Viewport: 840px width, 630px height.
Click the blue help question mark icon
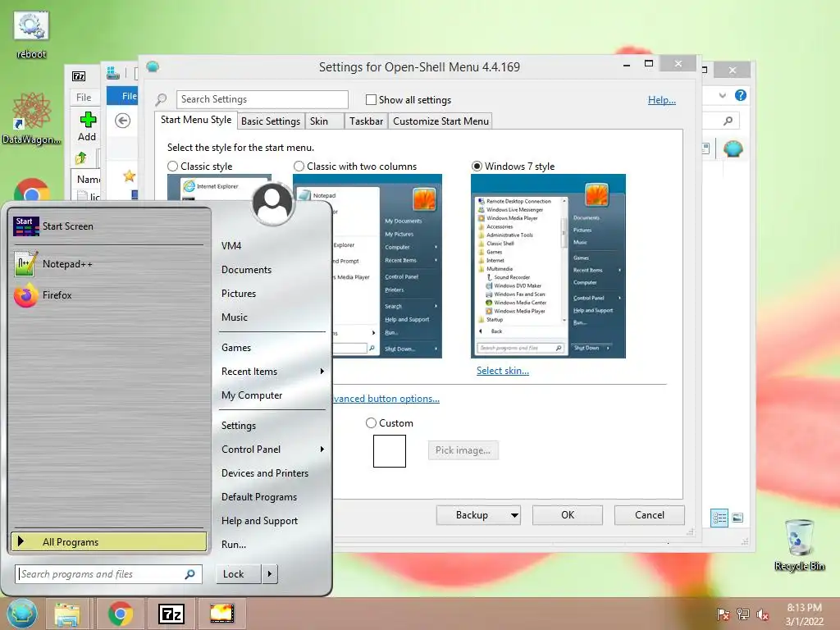click(741, 95)
